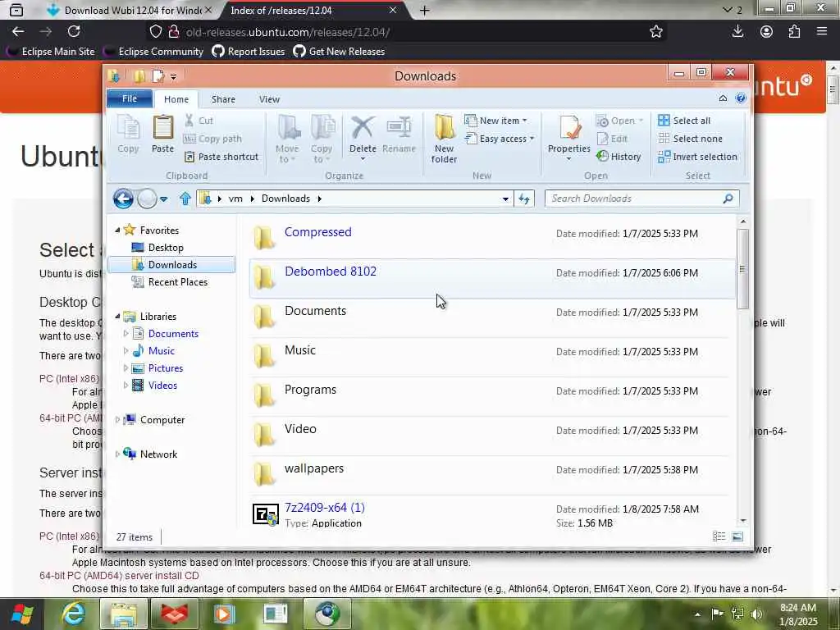Open Properties from the ribbon
840x630 pixels.
[x=569, y=137]
